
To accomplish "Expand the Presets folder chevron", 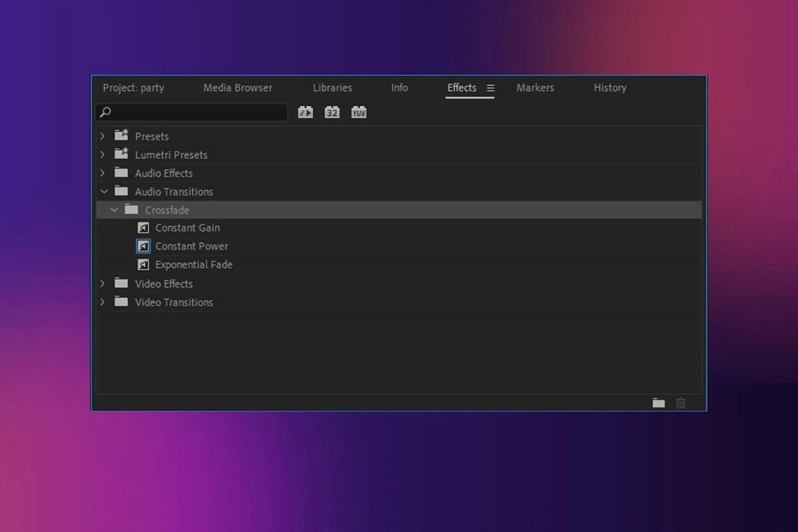I will (x=102, y=136).
